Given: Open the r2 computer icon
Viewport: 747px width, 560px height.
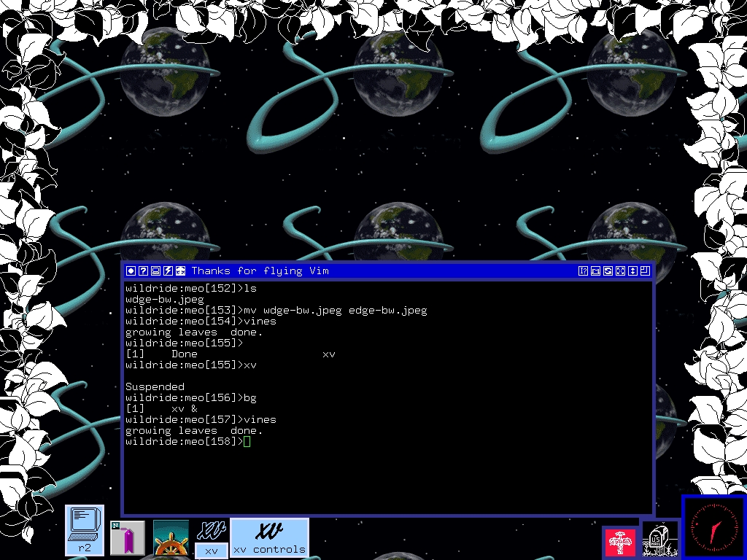Looking at the screenshot, I should coord(85,530).
